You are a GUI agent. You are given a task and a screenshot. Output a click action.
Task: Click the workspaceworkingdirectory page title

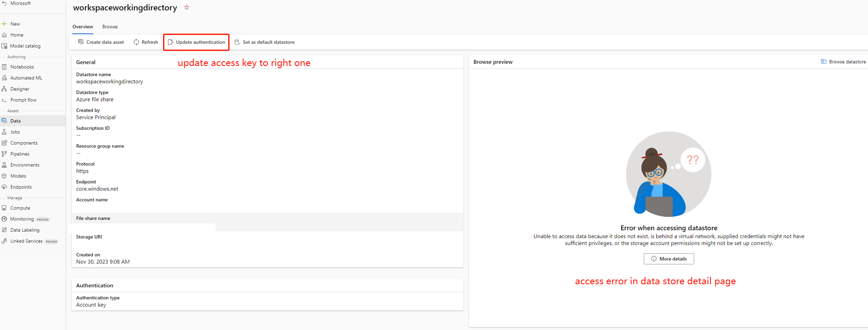(x=125, y=8)
